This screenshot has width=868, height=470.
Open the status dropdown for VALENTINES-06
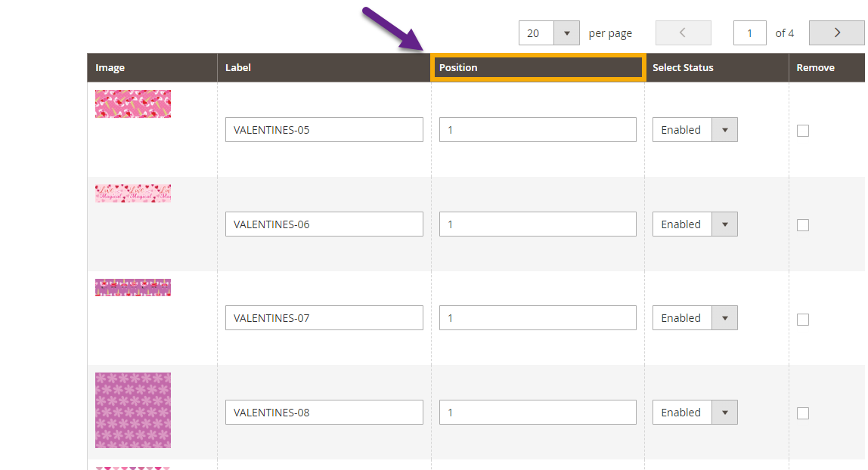tap(724, 224)
